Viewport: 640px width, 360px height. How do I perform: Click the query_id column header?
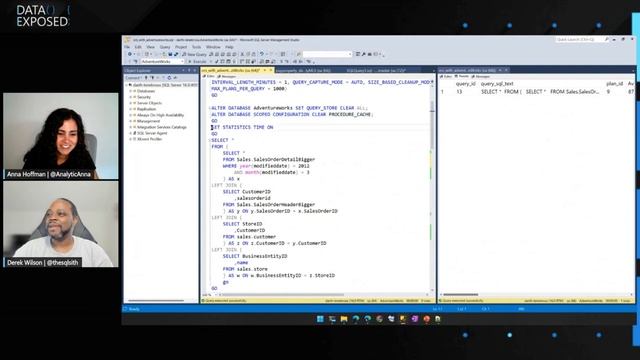(466, 84)
